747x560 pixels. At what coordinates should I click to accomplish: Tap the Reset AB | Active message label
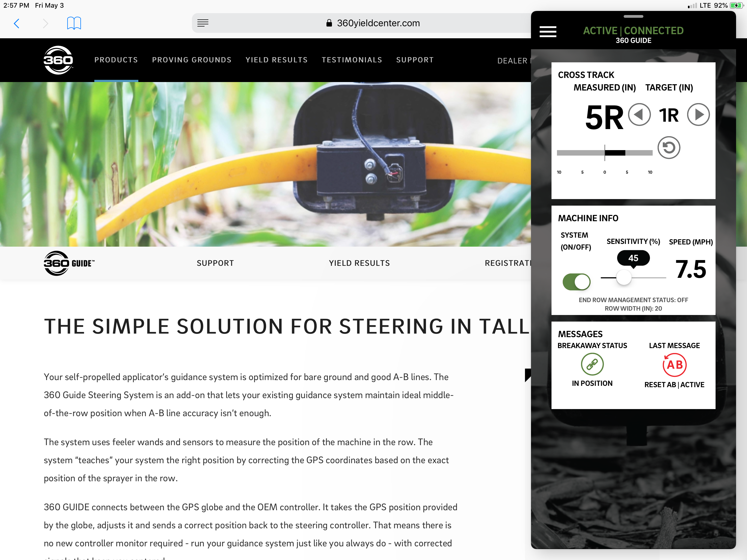[674, 385]
